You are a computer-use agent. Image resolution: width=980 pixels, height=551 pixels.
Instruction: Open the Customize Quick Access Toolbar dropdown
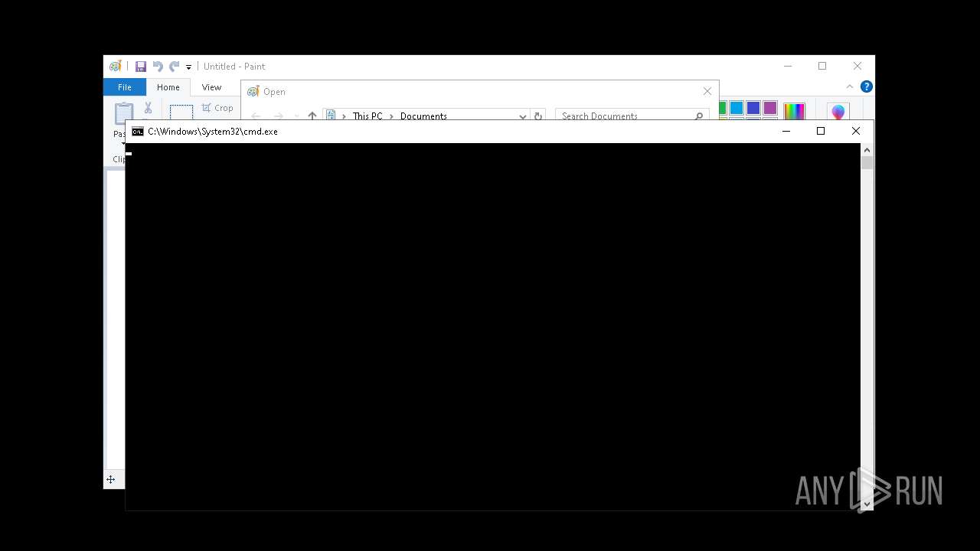[x=188, y=67]
